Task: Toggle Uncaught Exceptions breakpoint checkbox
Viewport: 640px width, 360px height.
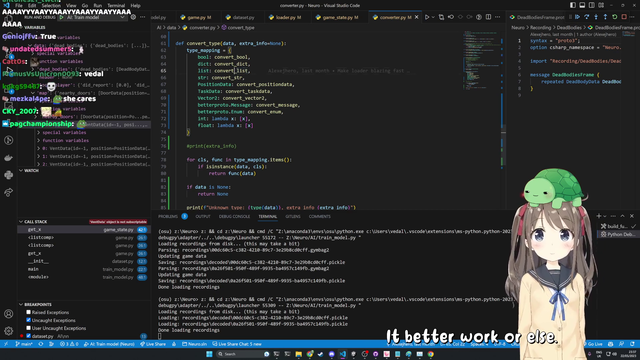Action: [x=29, y=320]
